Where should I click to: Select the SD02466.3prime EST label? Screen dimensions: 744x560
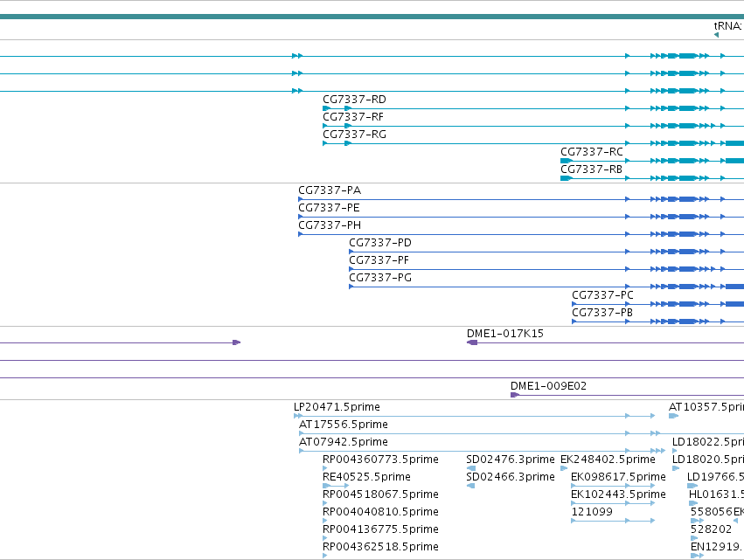click(510, 478)
